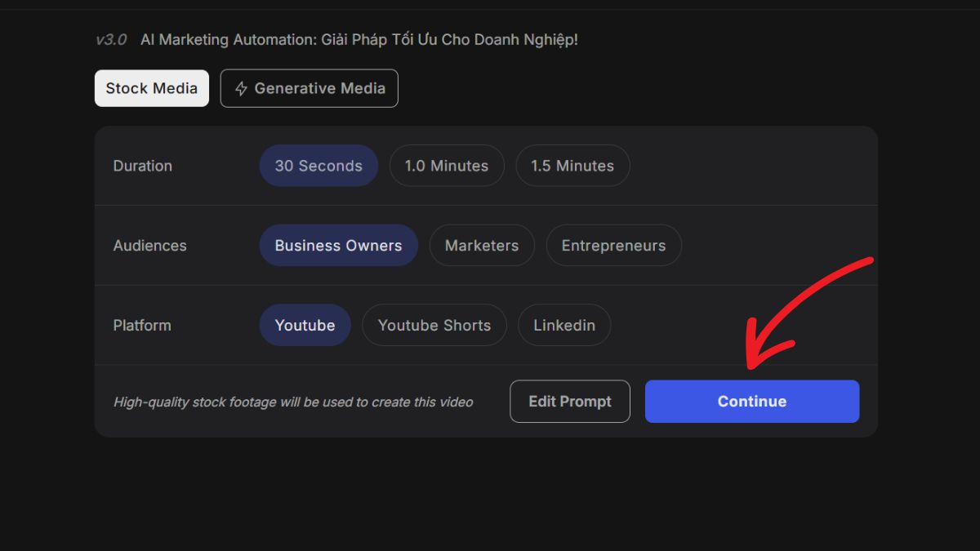Image resolution: width=980 pixels, height=551 pixels.
Task: Choose Marketers as the target audience
Action: (x=482, y=246)
